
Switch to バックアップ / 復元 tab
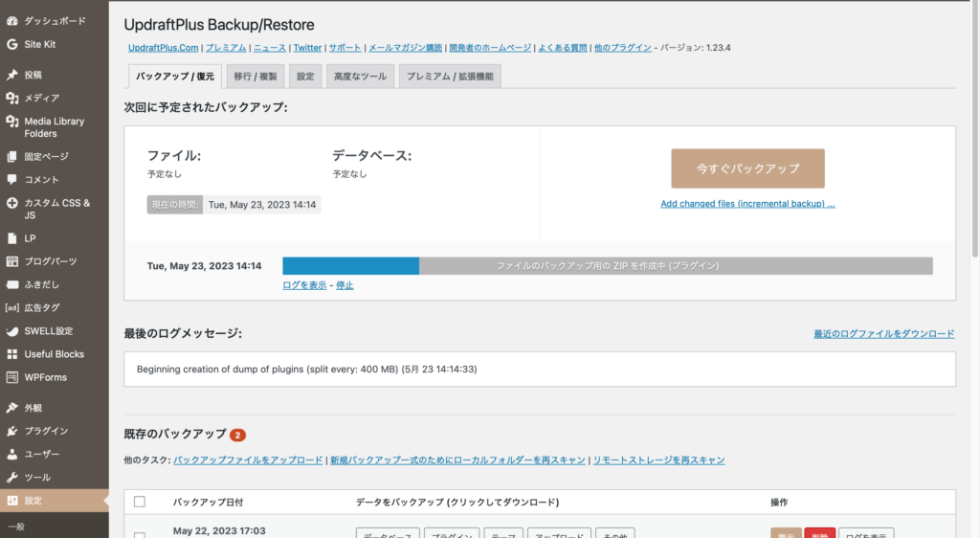coord(175,77)
